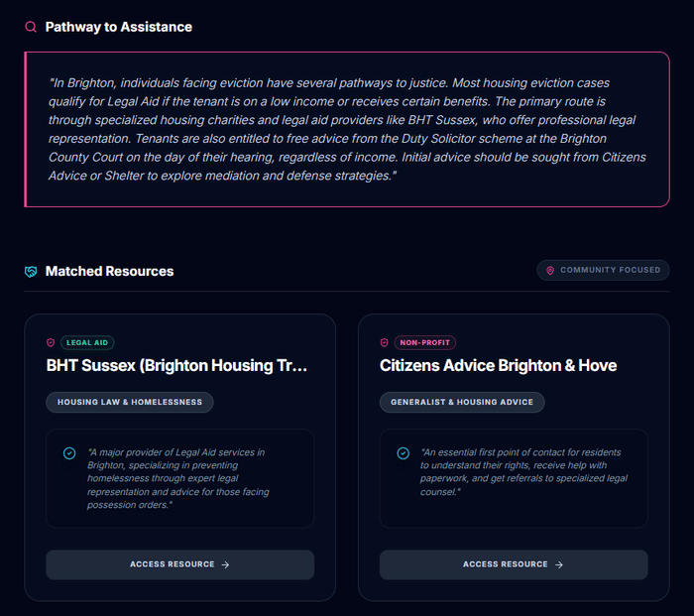Click the Citizens Advice description text

click(524, 471)
